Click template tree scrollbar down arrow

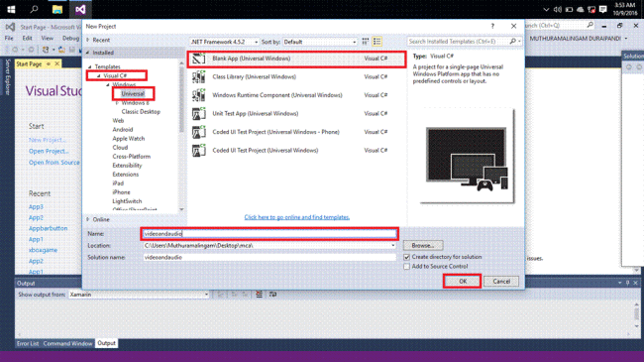point(181,209)
